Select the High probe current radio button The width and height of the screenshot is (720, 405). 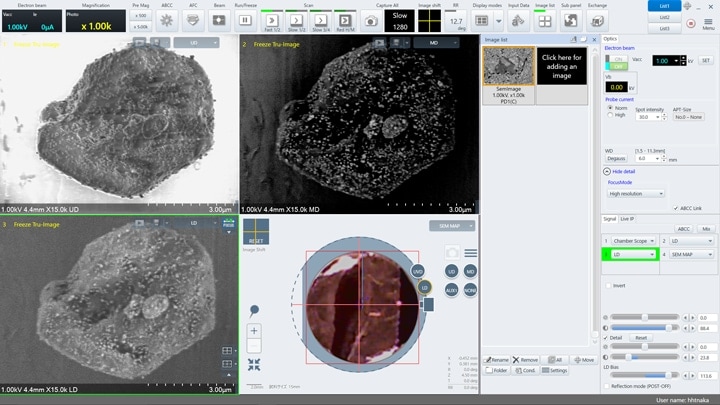click(610, 114)
